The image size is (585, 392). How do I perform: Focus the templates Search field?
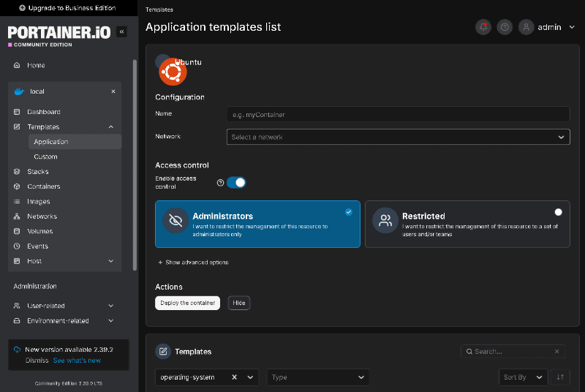[x=513, y=351]
